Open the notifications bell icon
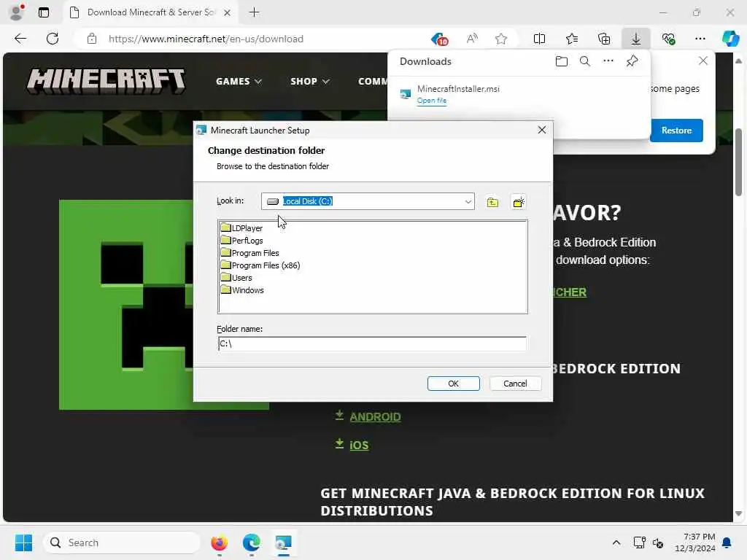The image size is (747, 560). click(727, 542)
